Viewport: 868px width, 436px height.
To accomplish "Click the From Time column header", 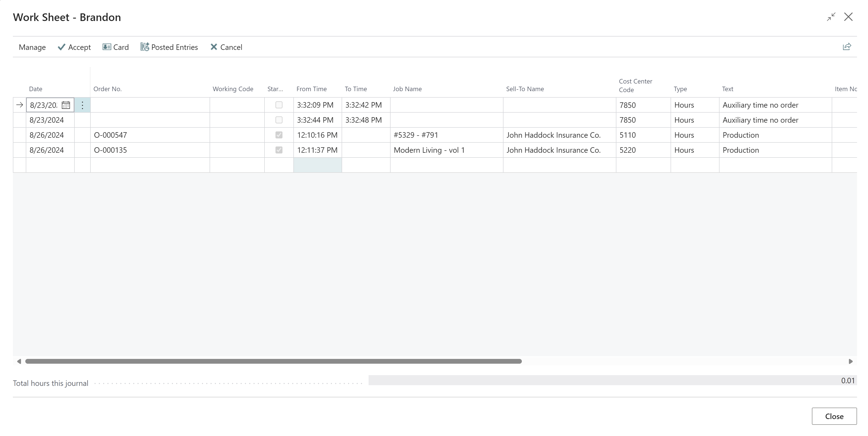I will point(311,89).
